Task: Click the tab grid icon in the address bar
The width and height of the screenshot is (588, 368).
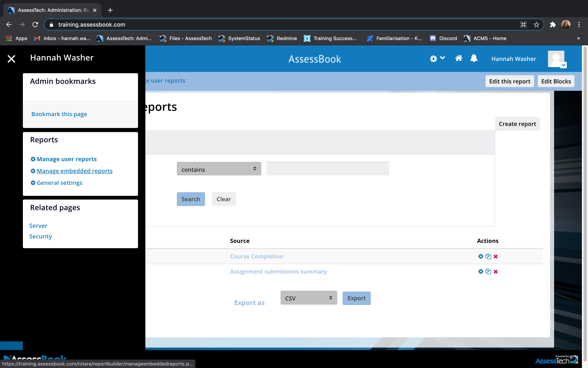Action: pos(523,25)
